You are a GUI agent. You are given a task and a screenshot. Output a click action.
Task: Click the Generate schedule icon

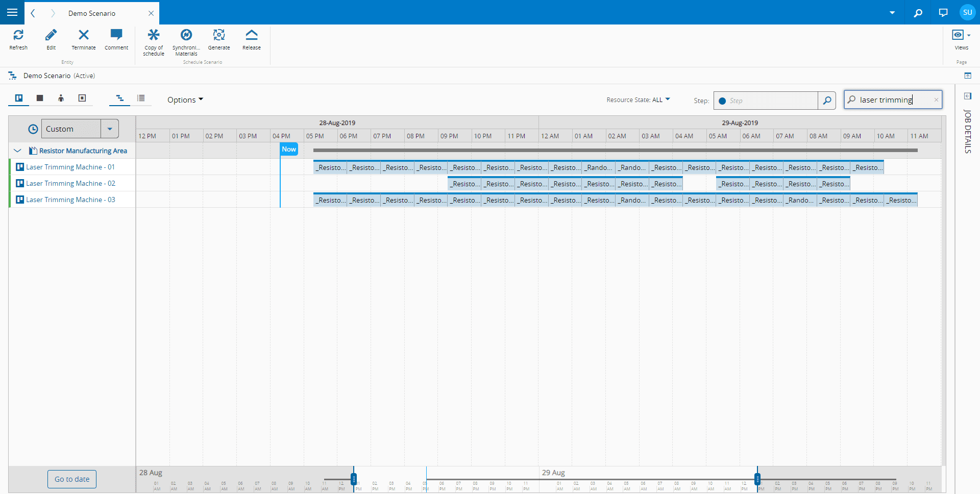click(x=219, y=35)
